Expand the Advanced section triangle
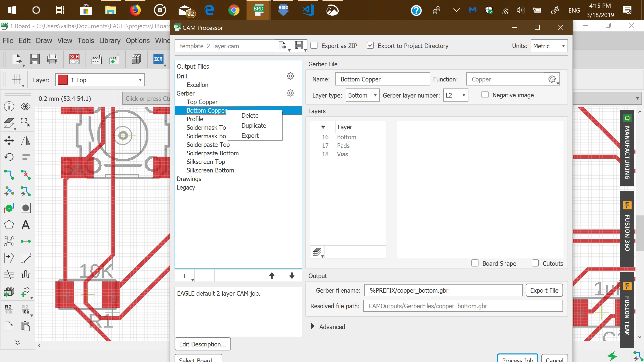Screen dimensions: 644x362 click(x=312, y=326)
